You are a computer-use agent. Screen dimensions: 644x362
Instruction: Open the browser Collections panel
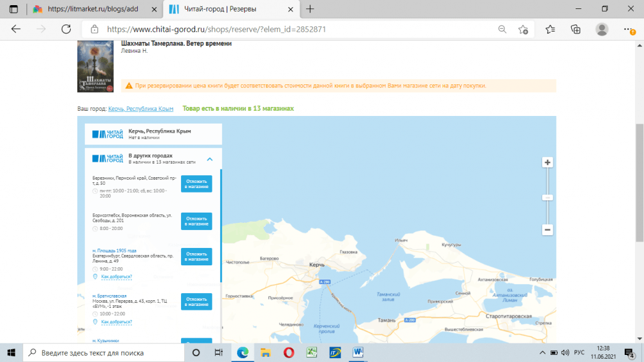(x=576, y=29)
